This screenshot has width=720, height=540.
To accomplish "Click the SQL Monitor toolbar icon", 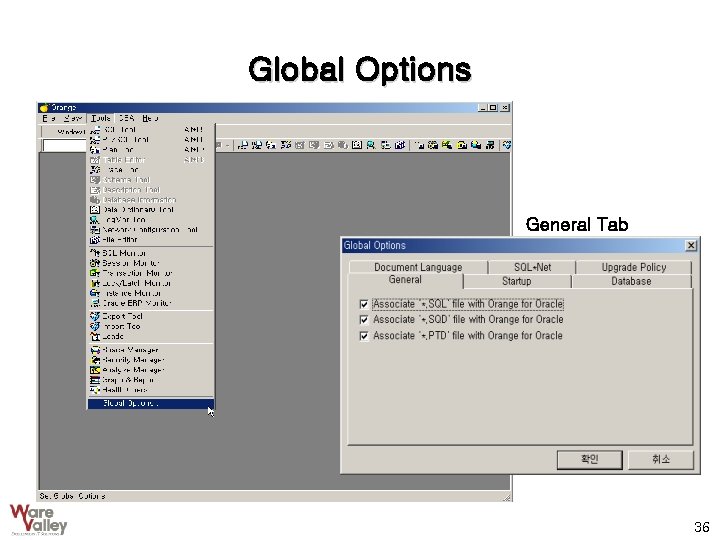I will 419,145.
